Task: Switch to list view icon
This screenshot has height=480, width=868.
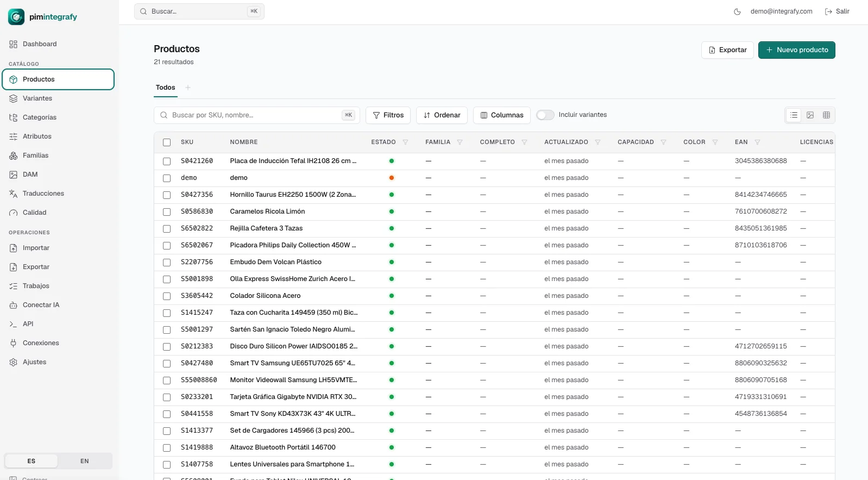Action: (794, 115)
